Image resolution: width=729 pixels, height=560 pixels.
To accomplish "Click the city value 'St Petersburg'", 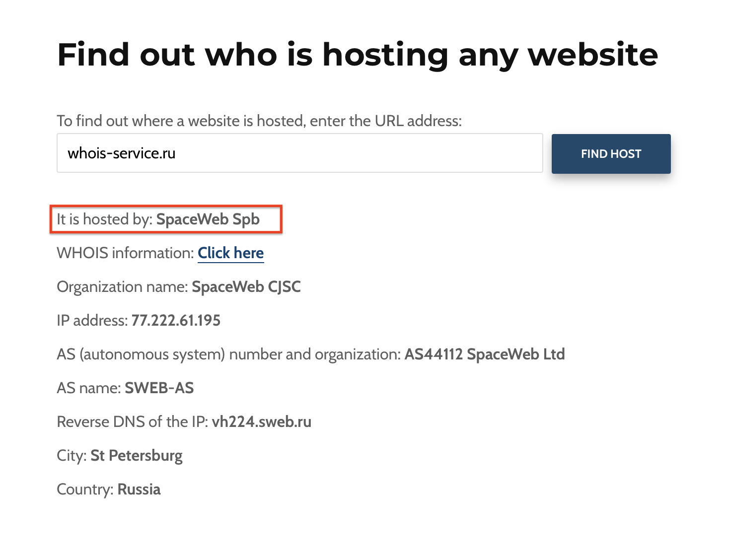I will (x=137, y=456).
